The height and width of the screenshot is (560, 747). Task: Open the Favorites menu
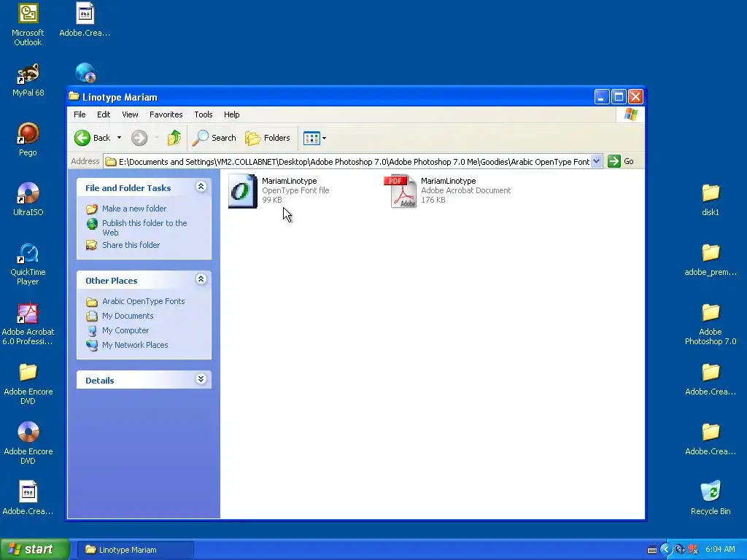click(x=166, y=114)
